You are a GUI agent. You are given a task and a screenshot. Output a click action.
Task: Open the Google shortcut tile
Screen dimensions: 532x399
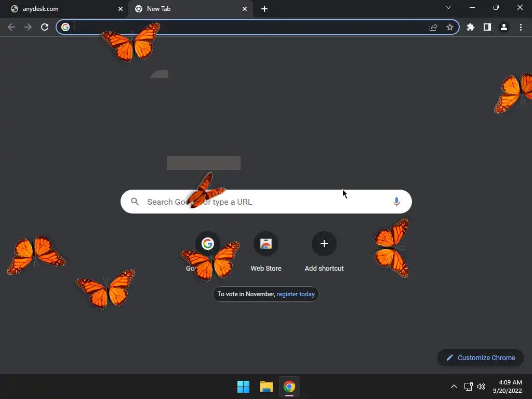coord(208,251)
